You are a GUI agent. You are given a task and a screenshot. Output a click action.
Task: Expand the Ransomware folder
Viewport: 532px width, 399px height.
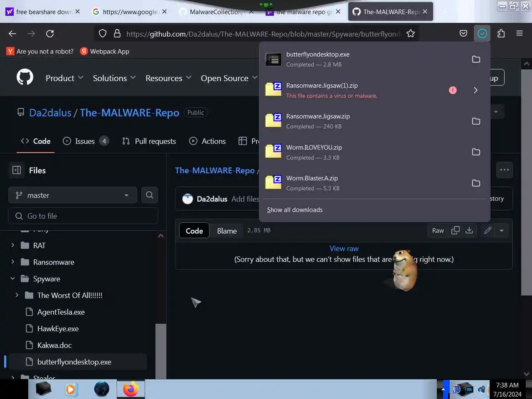(12, 262)
